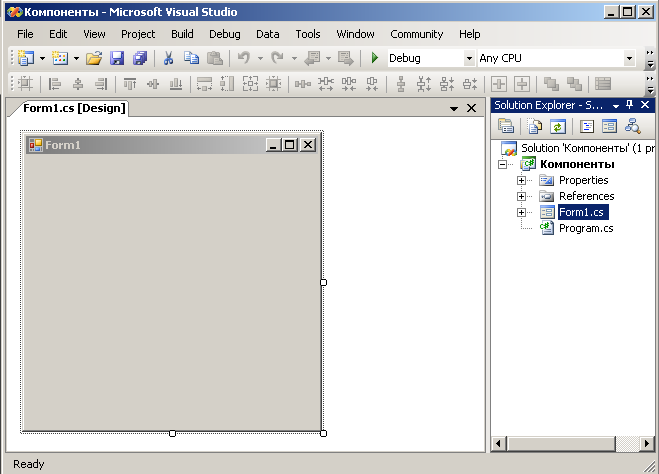
Task: Open the Any CPU platform dropdown
Action: (629, 58)
